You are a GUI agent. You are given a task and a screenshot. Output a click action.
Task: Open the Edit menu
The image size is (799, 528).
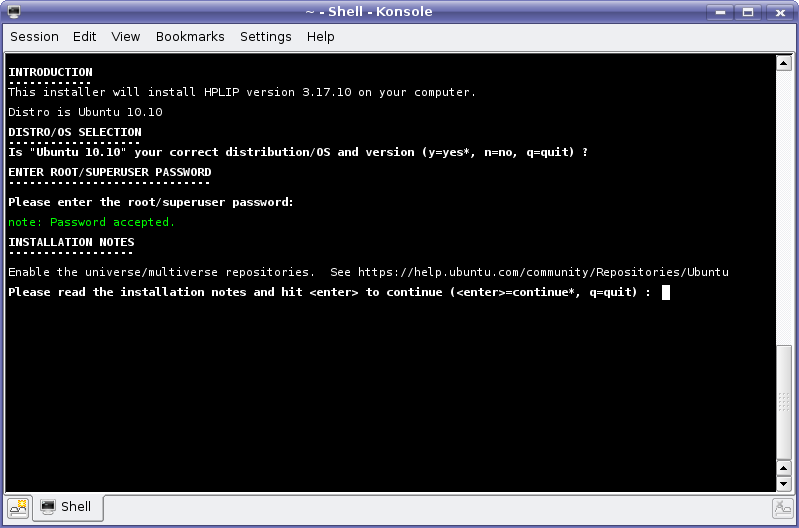pos(85,36)
